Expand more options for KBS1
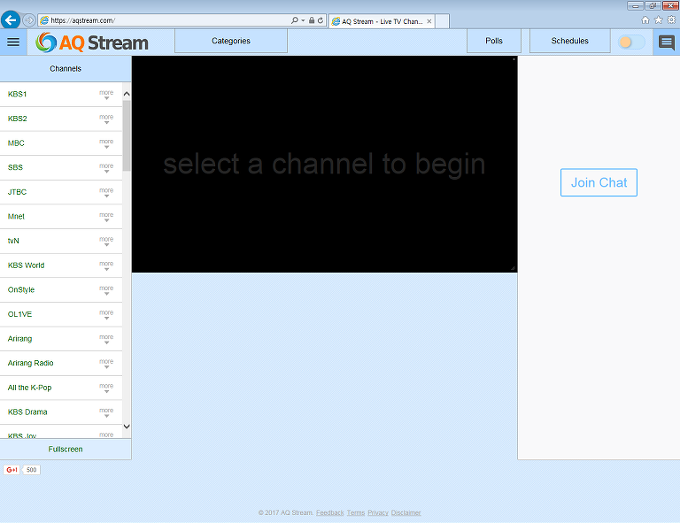The width and height of the screenshot is (680, 523). [106, 95]
